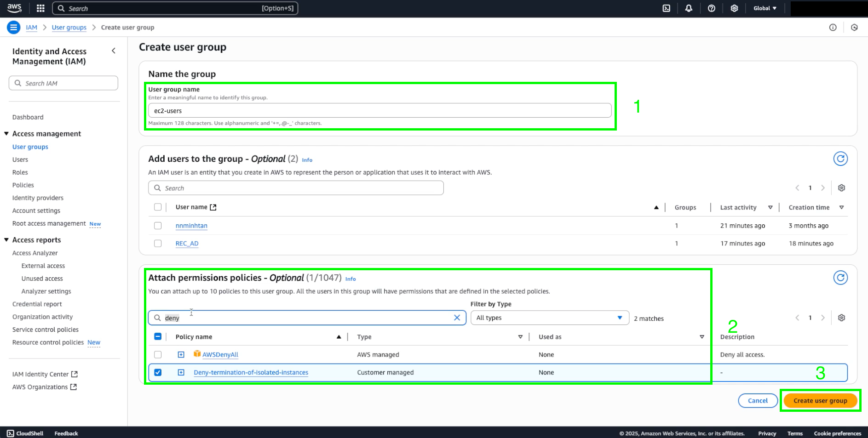Sort policies by Policy name
868x438 pixels.
pyautogui.click(x=339, y=337)
